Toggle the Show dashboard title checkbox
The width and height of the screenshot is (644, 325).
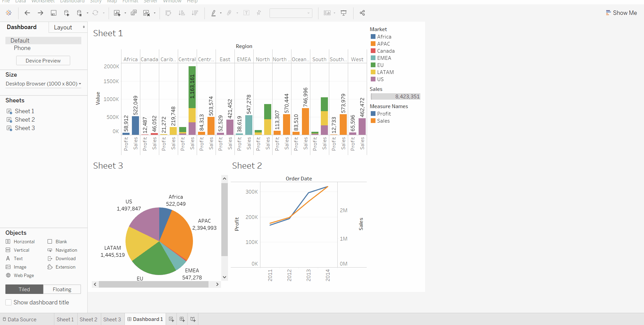tap(8, 302)
